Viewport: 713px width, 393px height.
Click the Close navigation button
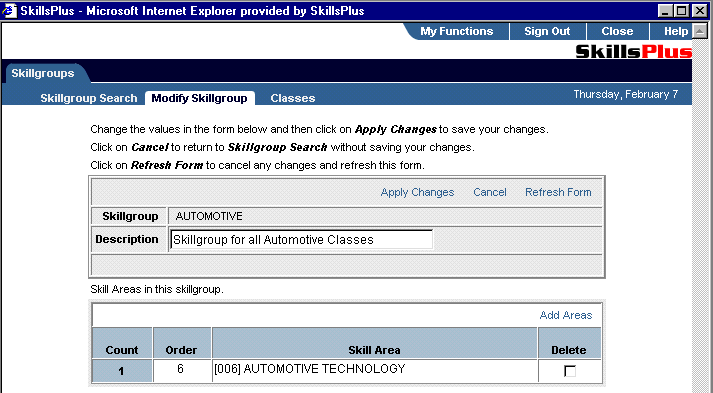coord(617,31)
